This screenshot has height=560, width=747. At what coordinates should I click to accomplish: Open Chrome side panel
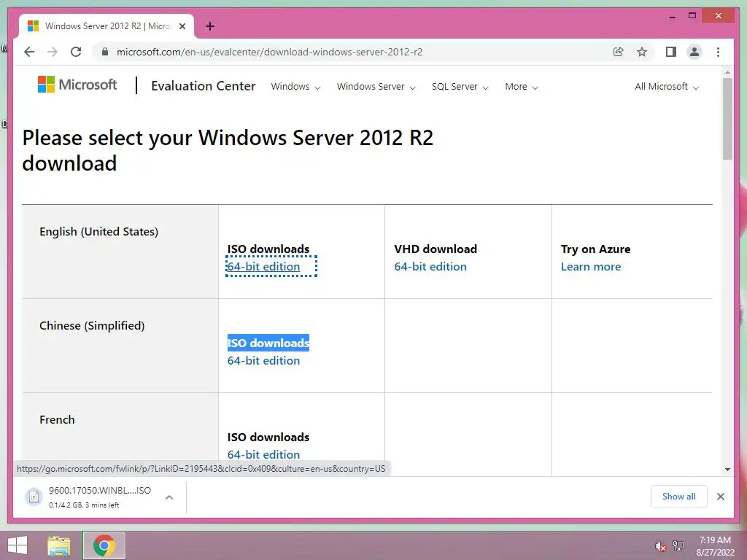671,52
